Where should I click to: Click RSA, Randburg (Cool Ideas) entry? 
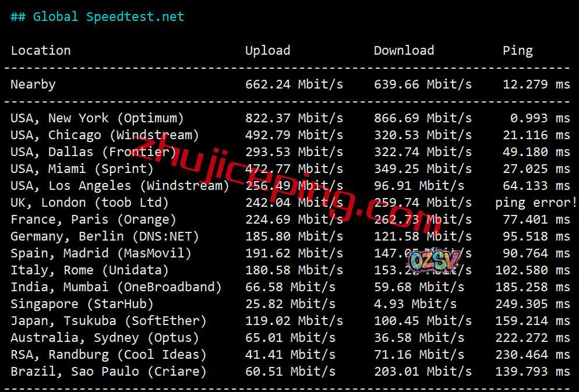point(108,355)
